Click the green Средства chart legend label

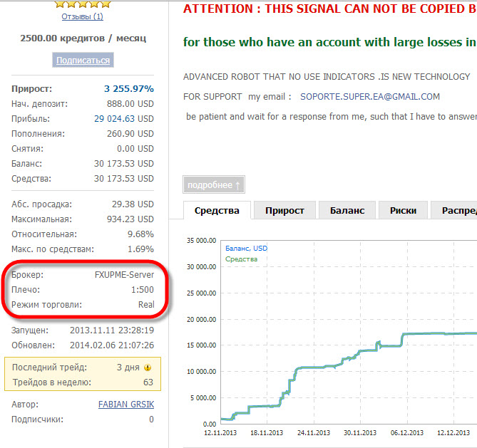click(241, 259)
